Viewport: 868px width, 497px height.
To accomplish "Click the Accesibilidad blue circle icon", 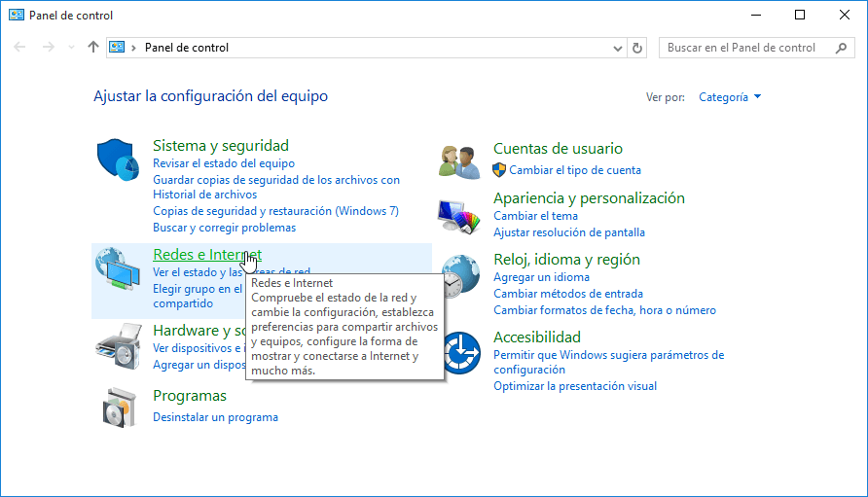I will pos(460,352).
